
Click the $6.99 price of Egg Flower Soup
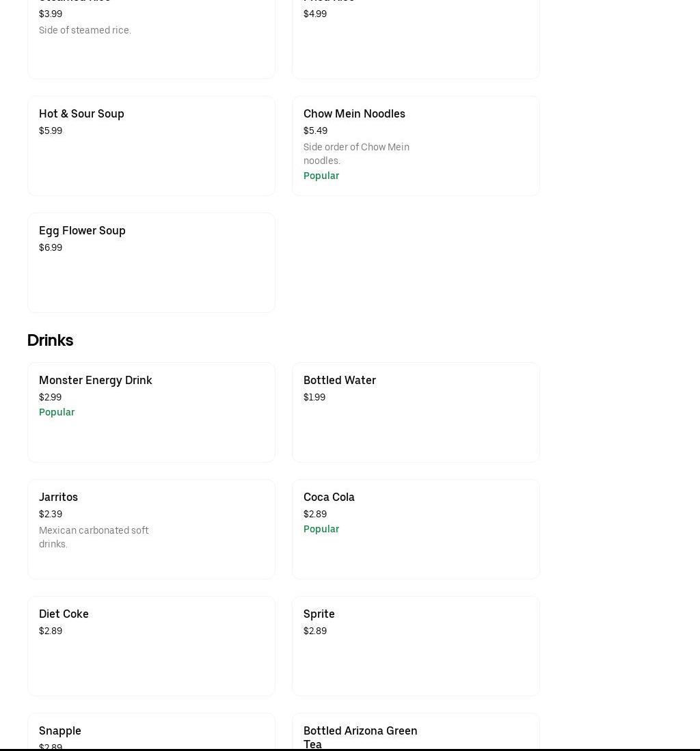51,247
